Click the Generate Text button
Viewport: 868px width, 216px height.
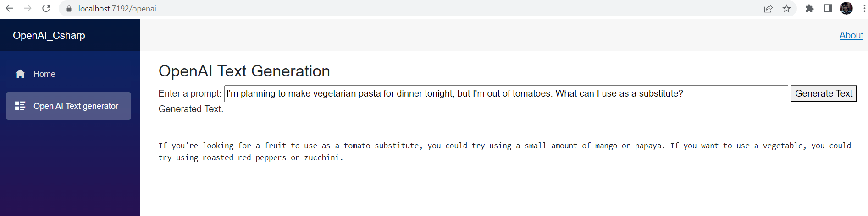pyautogui.click(x=824, y=93)
